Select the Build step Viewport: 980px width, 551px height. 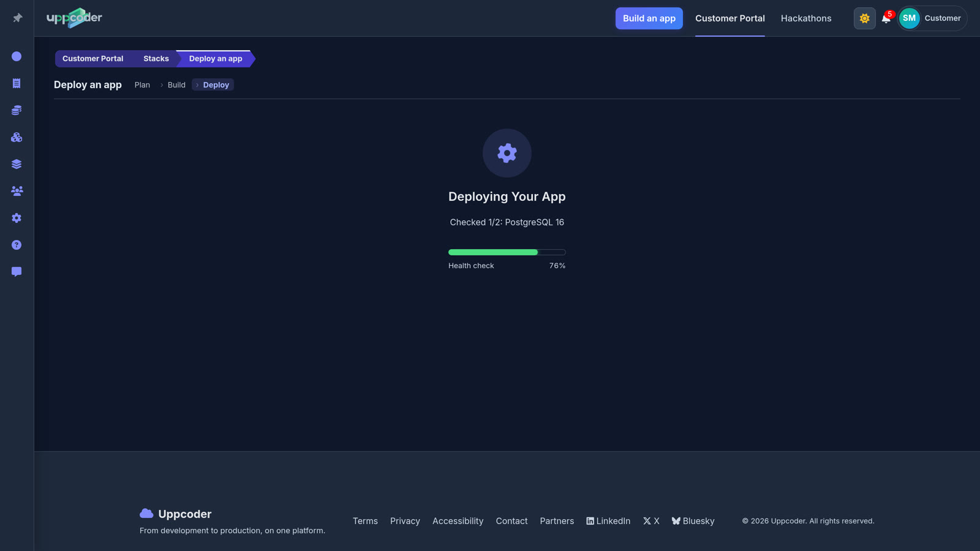(176, 85)
